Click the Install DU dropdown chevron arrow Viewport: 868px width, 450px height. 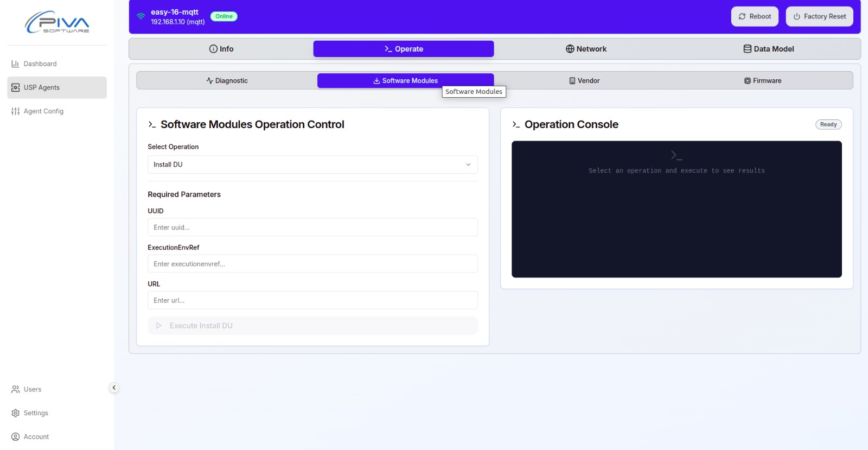pos(468,164)
